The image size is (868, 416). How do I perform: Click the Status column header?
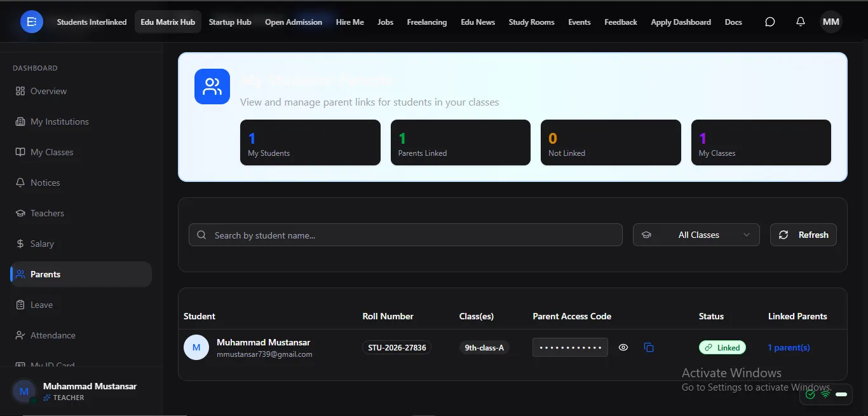[x=711, y=316]
